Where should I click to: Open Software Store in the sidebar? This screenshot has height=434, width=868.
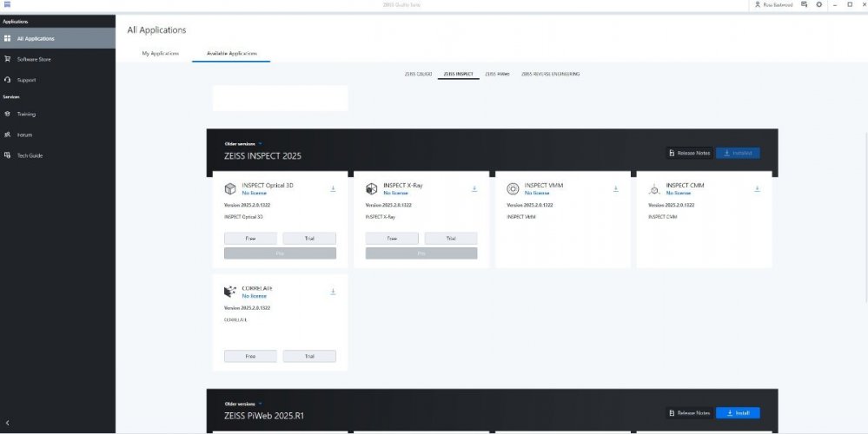tap(57, 59)
